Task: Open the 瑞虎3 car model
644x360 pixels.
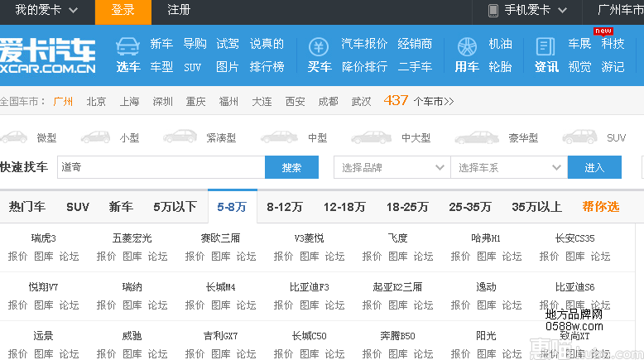Action: [x=43, y=238]
